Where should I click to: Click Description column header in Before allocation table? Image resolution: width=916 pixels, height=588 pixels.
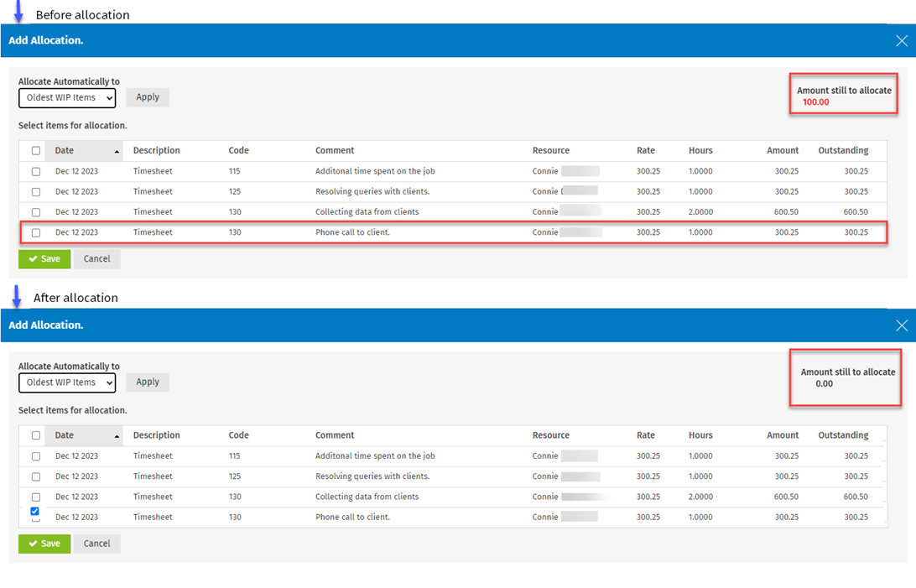coord(157,151)
